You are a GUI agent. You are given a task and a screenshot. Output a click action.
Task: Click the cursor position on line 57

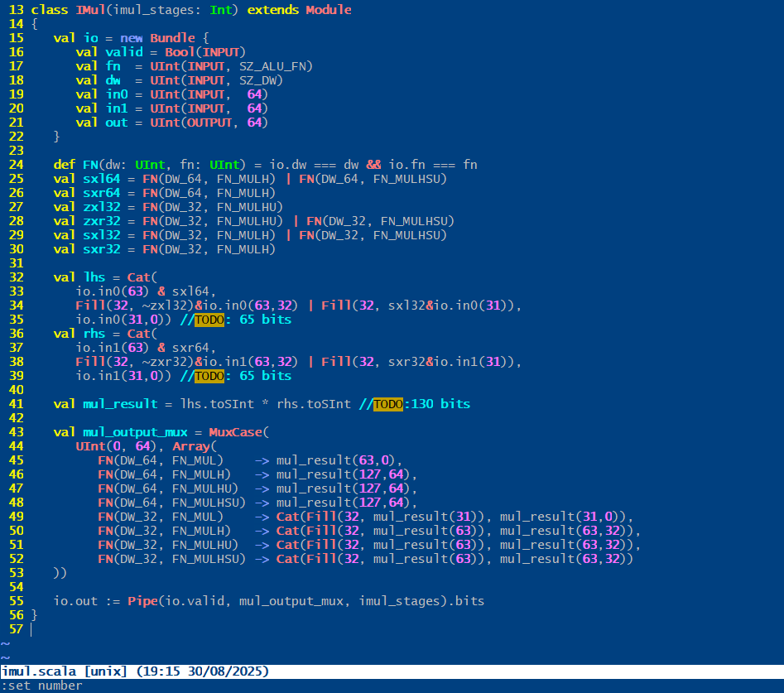pos(31,629)
